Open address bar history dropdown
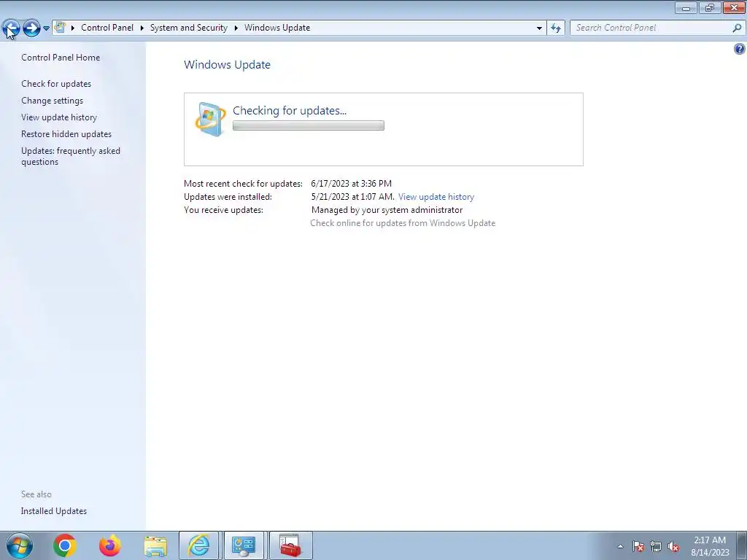The width and height of the screenshot is (747, 560). click(539, 28)
